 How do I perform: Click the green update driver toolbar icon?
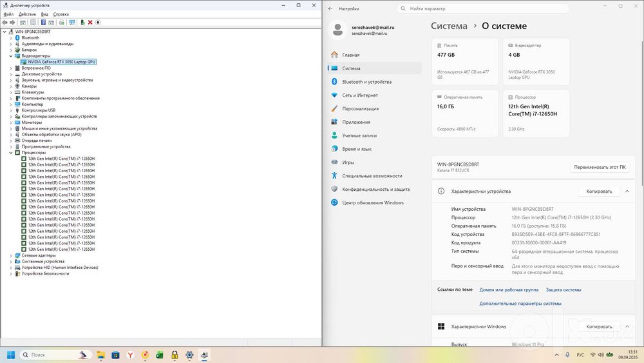click(82, 22)
